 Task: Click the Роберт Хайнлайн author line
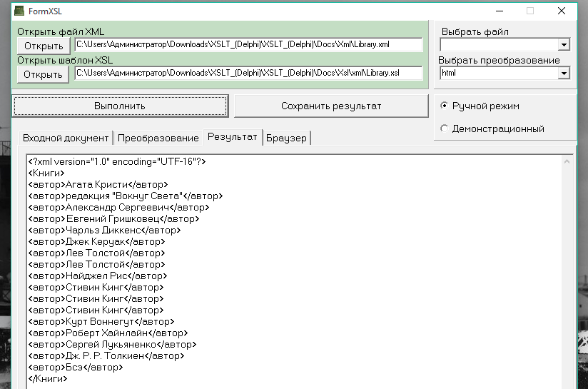[x=108, y=333]
